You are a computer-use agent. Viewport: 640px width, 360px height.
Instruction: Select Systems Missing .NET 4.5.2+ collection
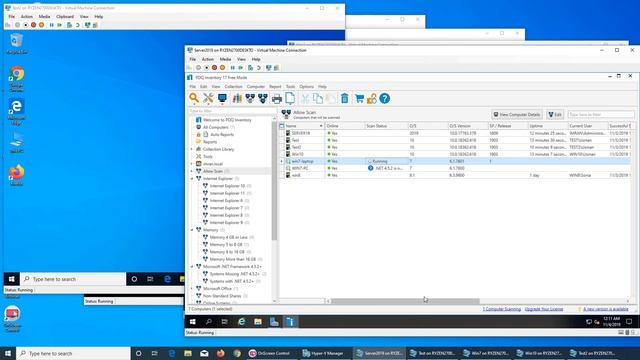[x=235, y=274]
